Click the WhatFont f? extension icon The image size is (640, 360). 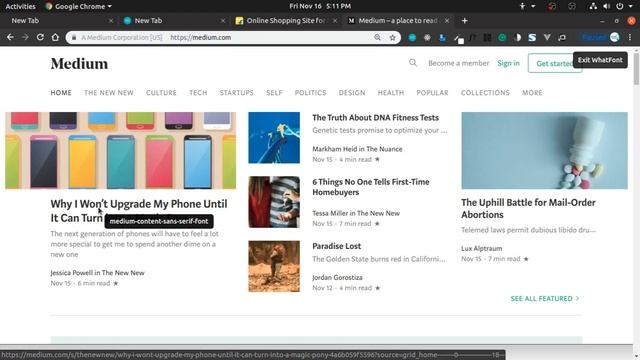pyautogui.click(x=472, y=38)
